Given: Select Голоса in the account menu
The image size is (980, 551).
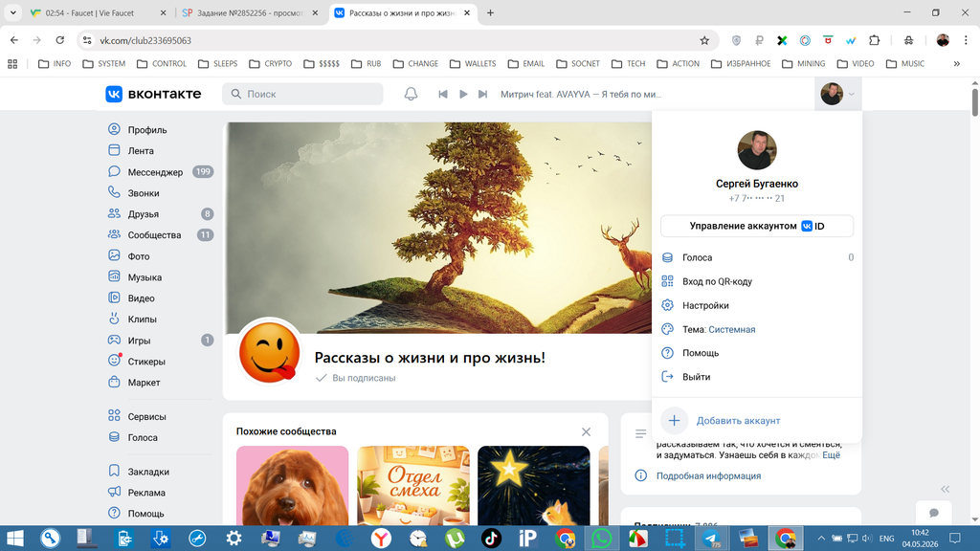Looking at the screenshot, I should (x=757, y=257).
